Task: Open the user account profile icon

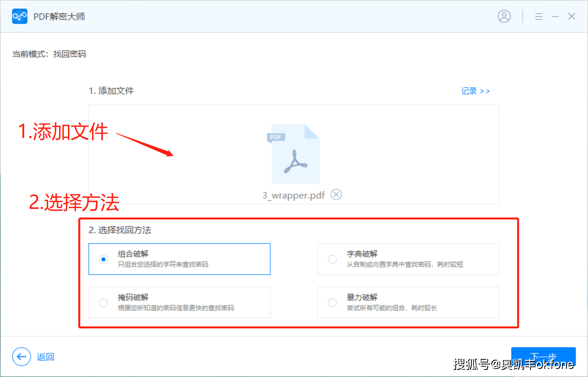Action: point(504,16)
